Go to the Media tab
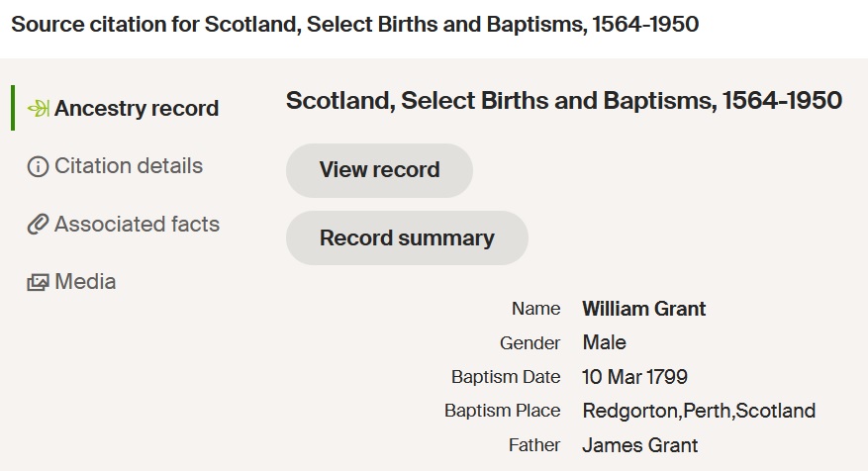The height and width of the screenshot is (471, 868). click(85, 282)
